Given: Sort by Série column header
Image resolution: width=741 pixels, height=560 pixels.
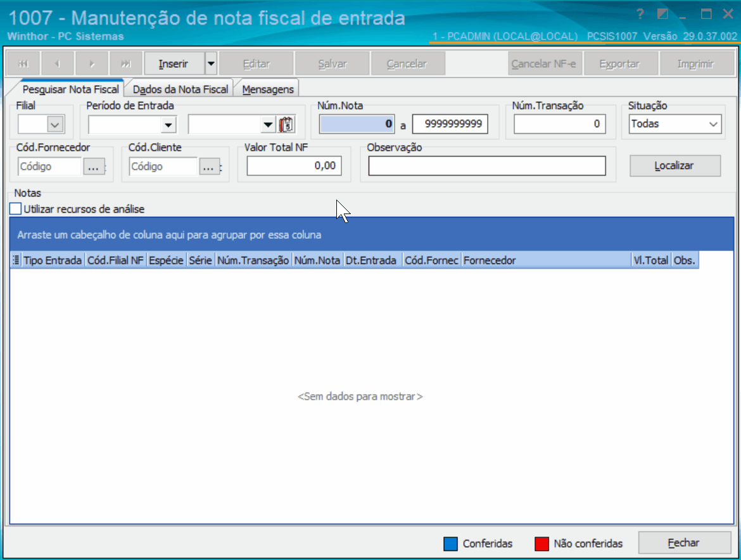Looking at the screenshot, I should click(201, 260).
